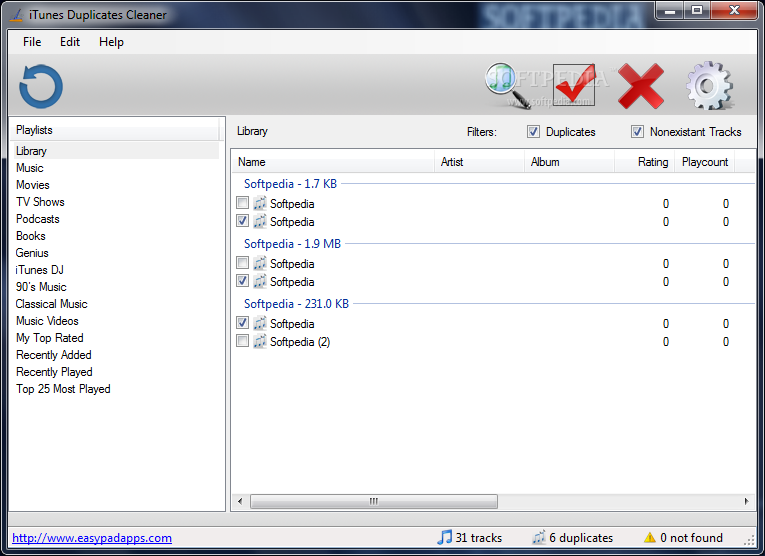Select the iTunes DJ playlist

click(x=40, y=270)
